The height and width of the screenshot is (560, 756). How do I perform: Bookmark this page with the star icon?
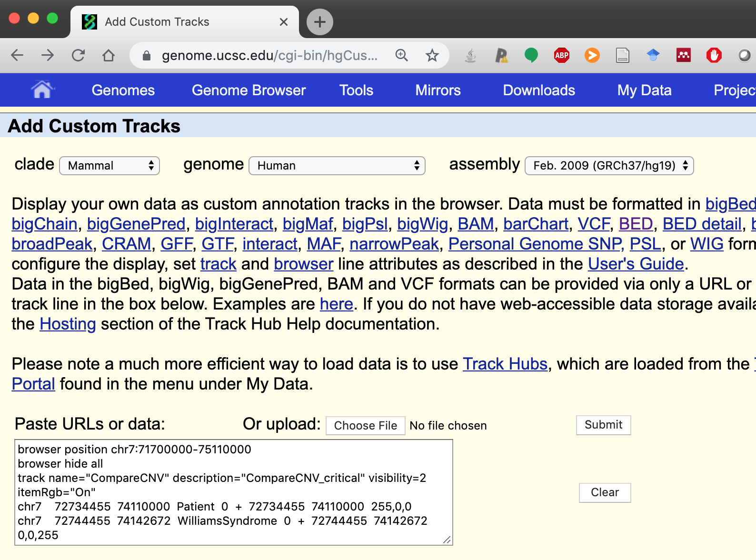pyautogui.click(x=432, y=56)
